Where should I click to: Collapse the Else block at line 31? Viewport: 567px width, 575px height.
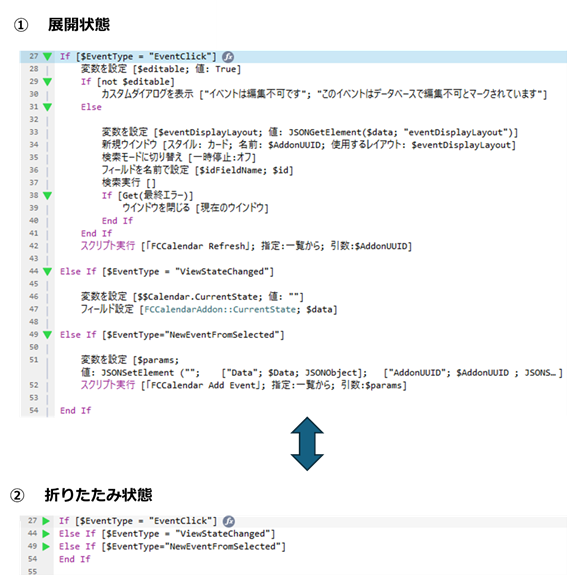47,107
